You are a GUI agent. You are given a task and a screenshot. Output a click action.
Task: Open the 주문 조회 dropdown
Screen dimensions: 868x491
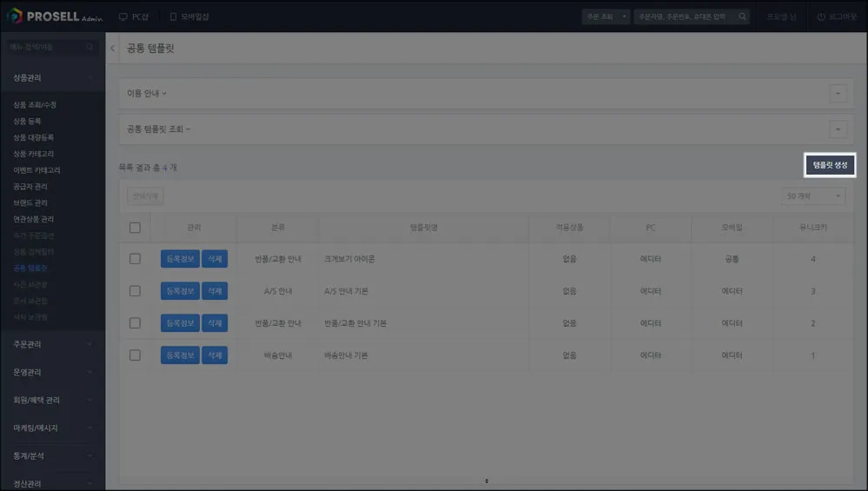click(606, 17)
